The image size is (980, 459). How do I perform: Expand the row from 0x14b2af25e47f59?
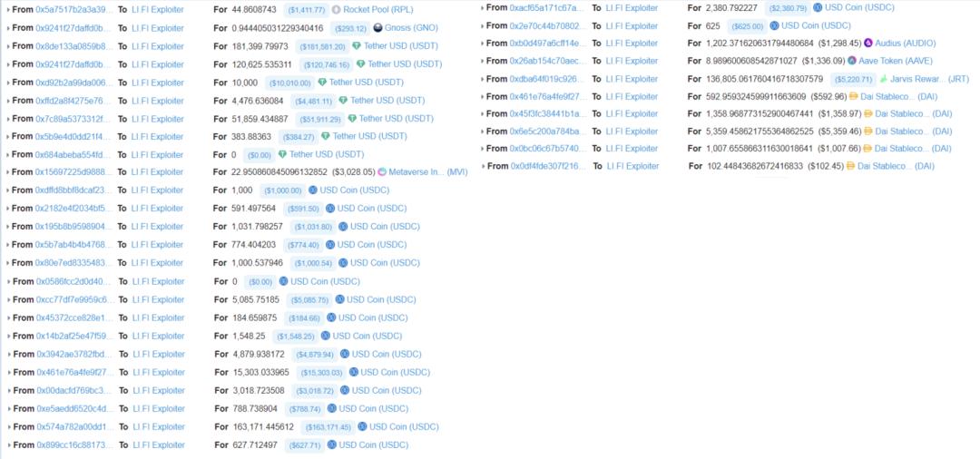point(9,336)
